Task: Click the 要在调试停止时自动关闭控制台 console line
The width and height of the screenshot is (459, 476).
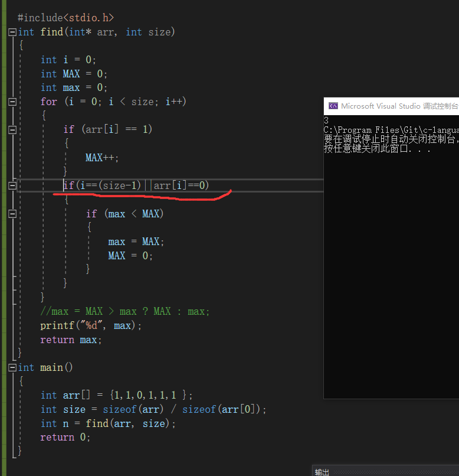Action: click(391, 139)
